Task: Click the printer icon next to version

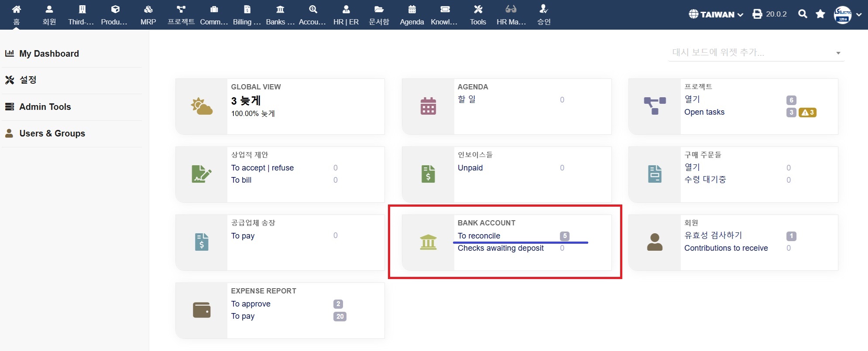Action: click(757, 14)
